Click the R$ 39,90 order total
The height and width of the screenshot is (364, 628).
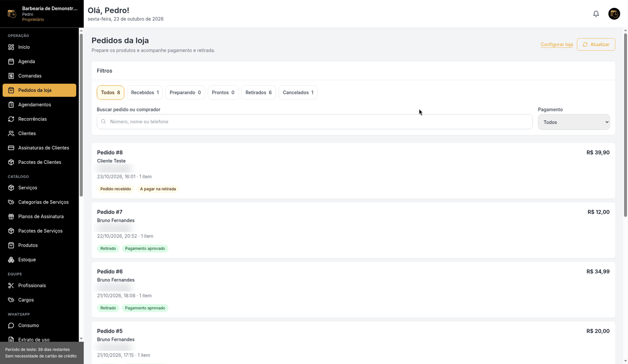[598, 153]
